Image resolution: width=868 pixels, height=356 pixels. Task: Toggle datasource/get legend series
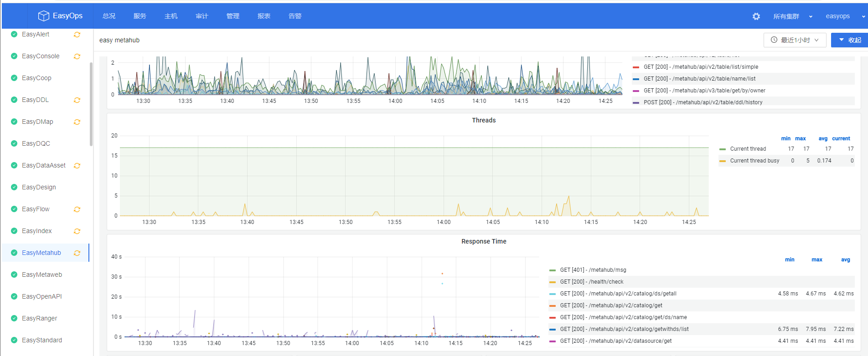616,341
